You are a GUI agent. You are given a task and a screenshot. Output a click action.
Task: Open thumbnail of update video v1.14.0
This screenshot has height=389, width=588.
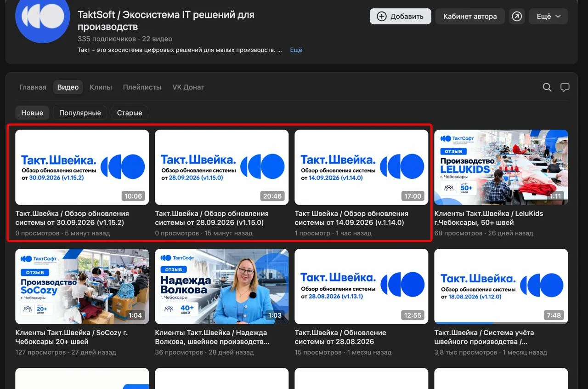tap(362, 167)
